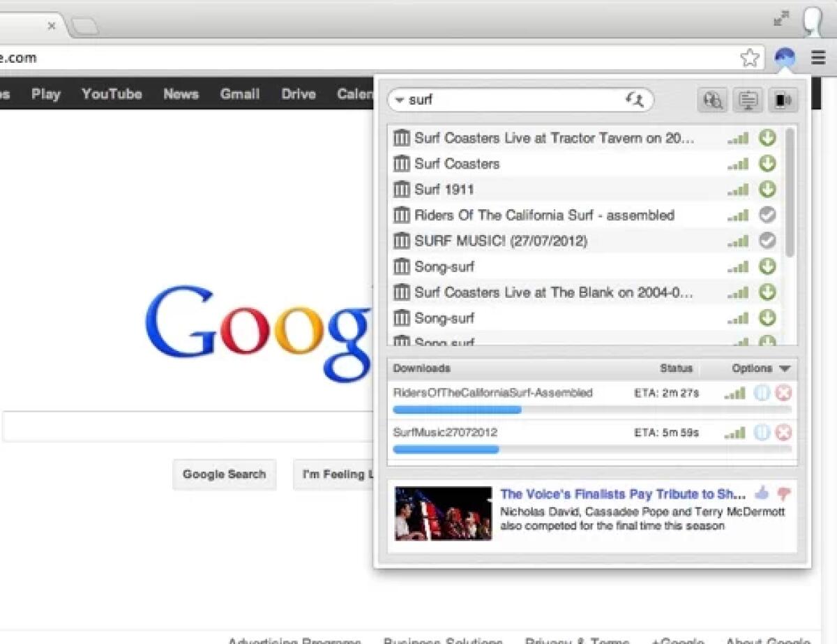Download the Surf 1911 result
This screenshot has height=644, width=837.
tap(767, 189)
